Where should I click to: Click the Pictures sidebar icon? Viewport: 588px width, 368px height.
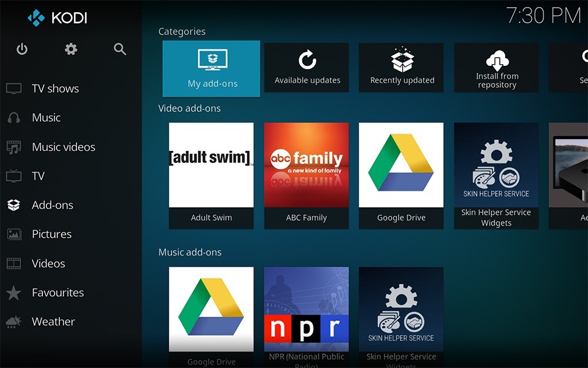pos(14,234)
